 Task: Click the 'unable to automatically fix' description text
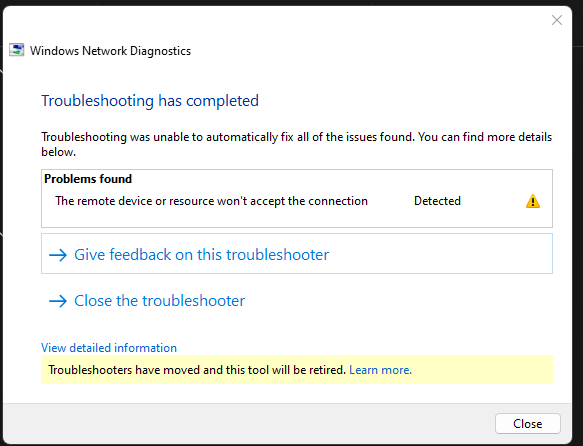[296, 144]
